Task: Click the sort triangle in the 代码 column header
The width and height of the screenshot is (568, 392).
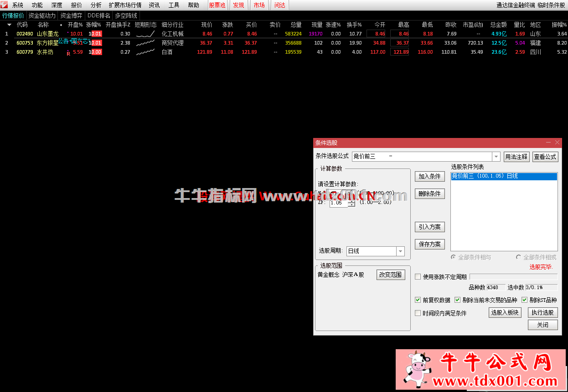Action: click(x=9, y=25)
